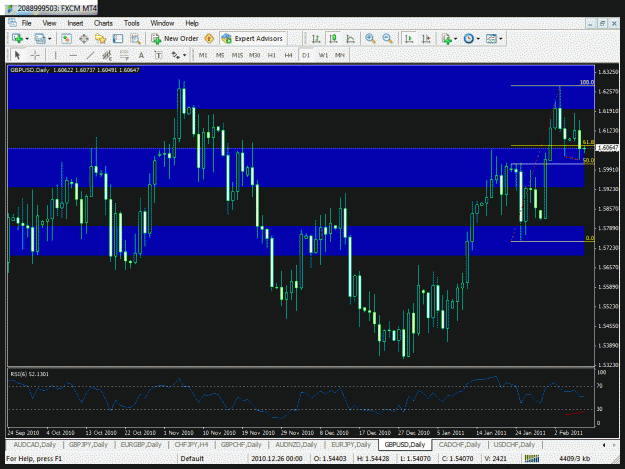Expand the Templates dropdown arrow

501,39
